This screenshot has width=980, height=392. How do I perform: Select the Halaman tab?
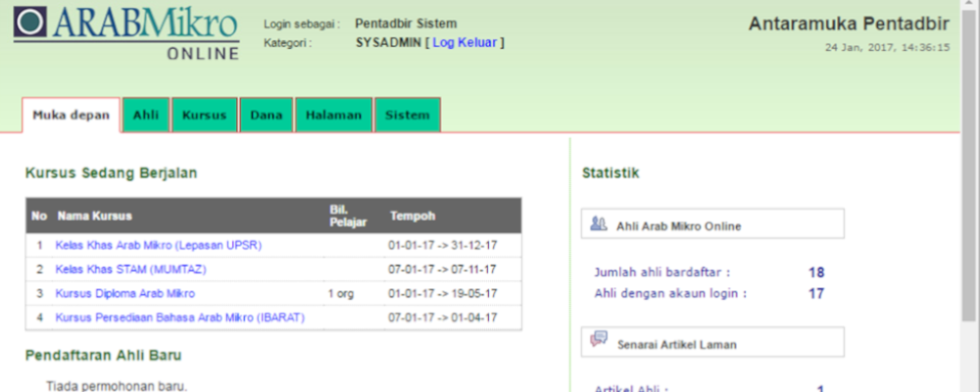[x=333, y=116]
